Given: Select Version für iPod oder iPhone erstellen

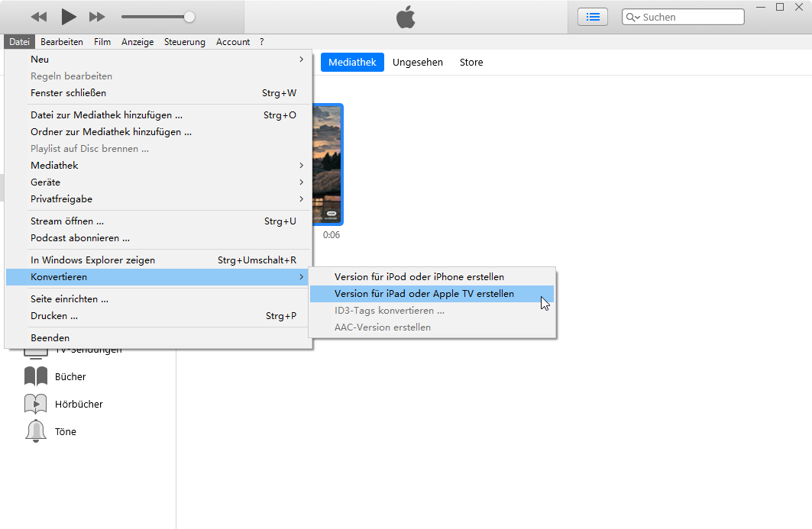Looking at the screenshot, I should [x=419, y=276].
